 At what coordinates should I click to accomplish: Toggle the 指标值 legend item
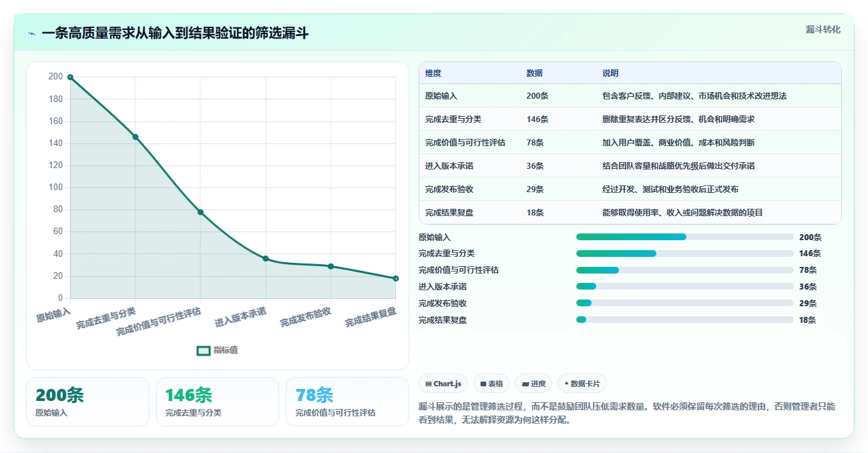pyautogui.click(x=217, y=350)
